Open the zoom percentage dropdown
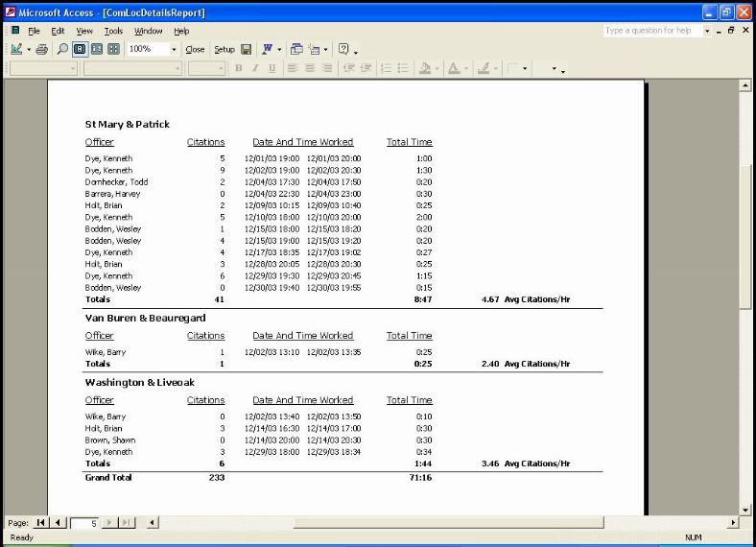Image resolution: width=756 pixels, height=547 pixels. click(174, 49)
